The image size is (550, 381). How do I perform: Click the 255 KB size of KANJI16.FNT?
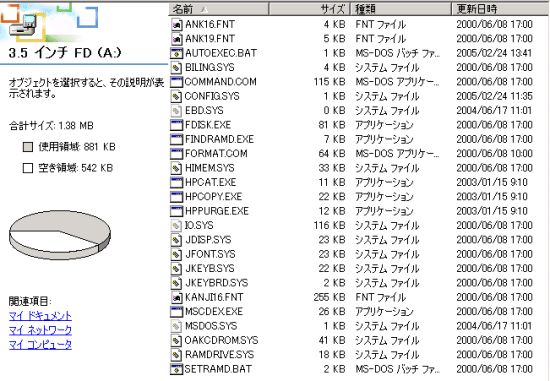329,298
